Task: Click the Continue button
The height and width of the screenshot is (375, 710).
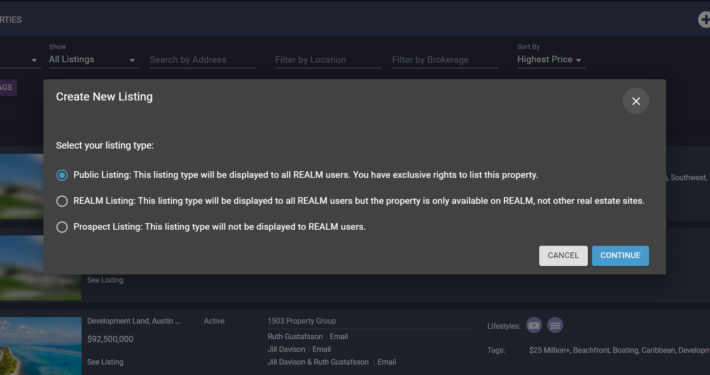Action: coord(620,255)
